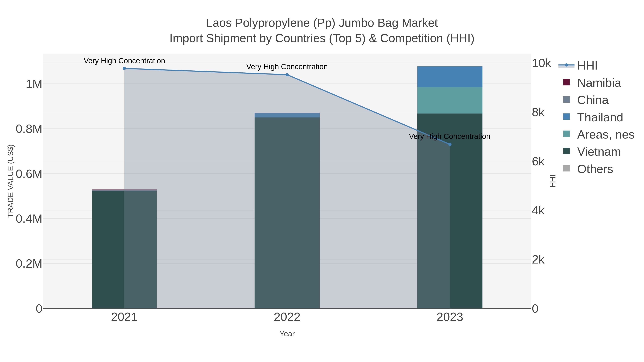Click the 2022 Vietnam bar
The image size is (644, 362).
click(287, 213)
